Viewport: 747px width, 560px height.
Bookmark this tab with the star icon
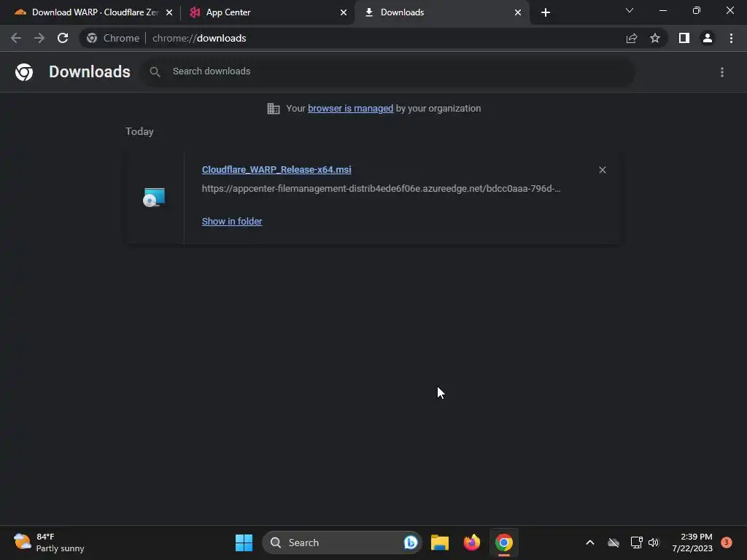[655, 38]
